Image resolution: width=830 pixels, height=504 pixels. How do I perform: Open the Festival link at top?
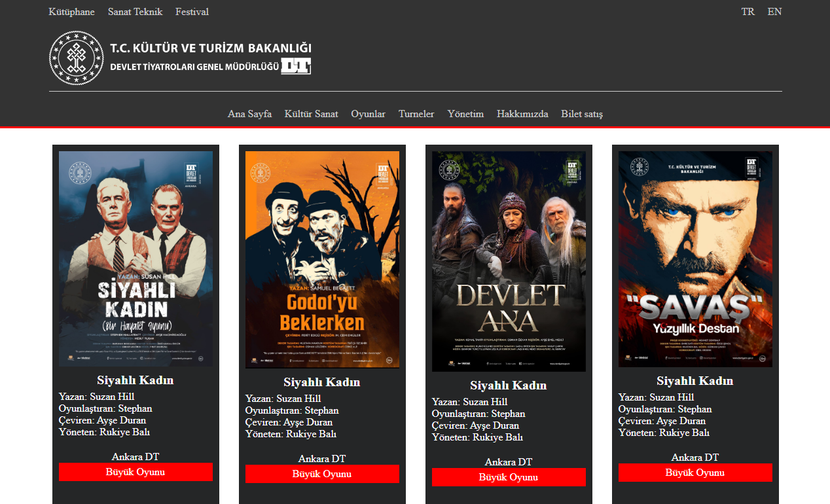click(192, 12)
